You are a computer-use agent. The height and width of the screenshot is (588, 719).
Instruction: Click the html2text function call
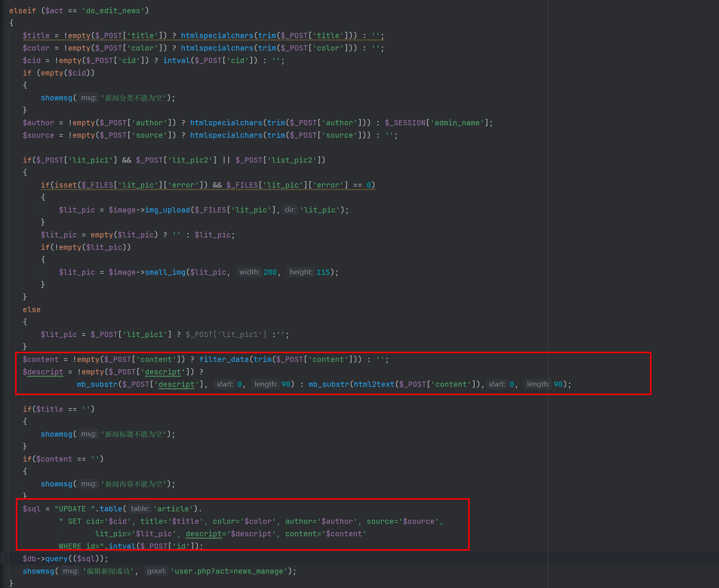pyautogui.click(x=374, y=384)
